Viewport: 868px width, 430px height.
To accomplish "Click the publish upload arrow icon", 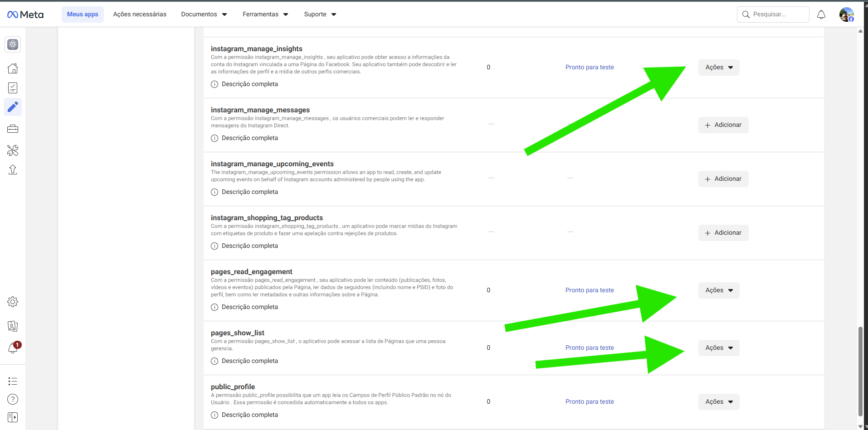I will (13, 169).
